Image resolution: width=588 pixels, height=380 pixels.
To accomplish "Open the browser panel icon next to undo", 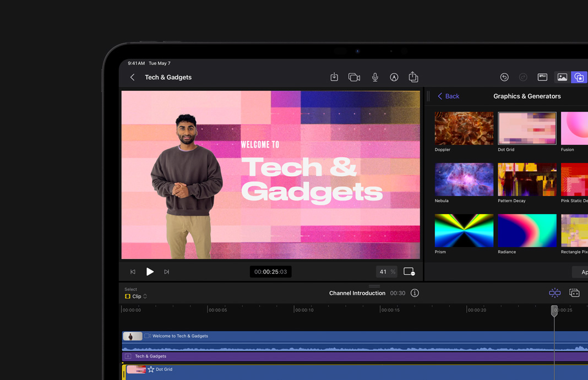I will (542, 77).
